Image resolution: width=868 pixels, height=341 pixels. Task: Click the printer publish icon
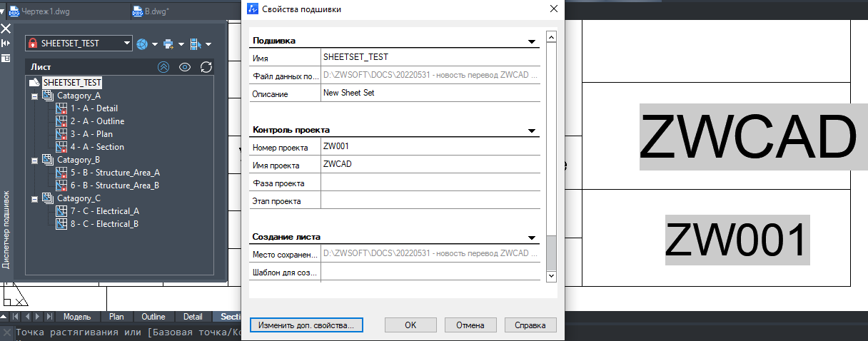pyautogui.click(x=168, y=44)
